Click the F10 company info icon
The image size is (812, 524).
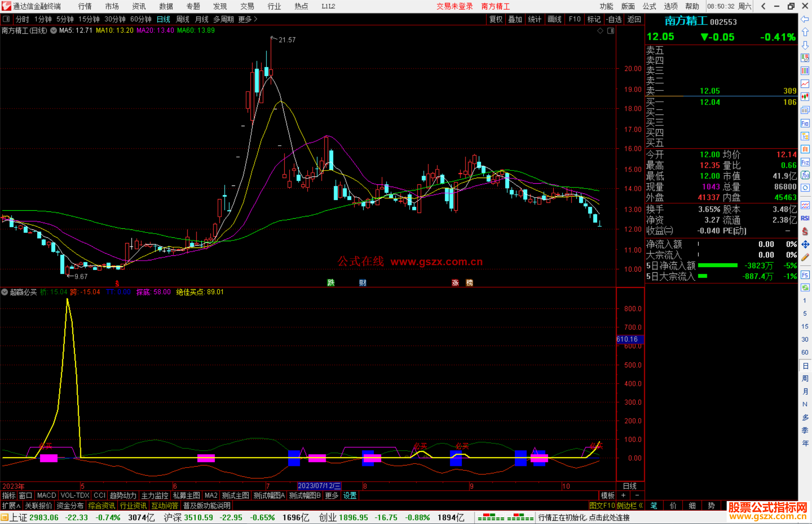point(805,123)
